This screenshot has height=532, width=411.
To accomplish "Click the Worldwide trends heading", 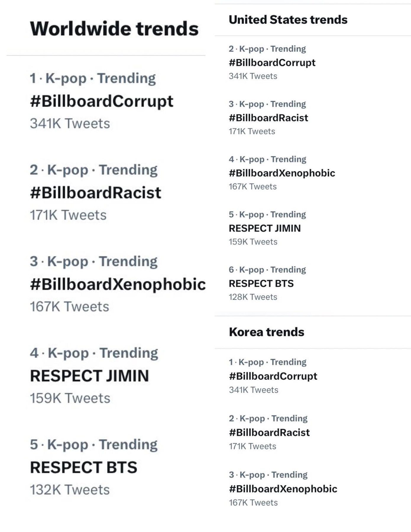I will click(114, 28).
